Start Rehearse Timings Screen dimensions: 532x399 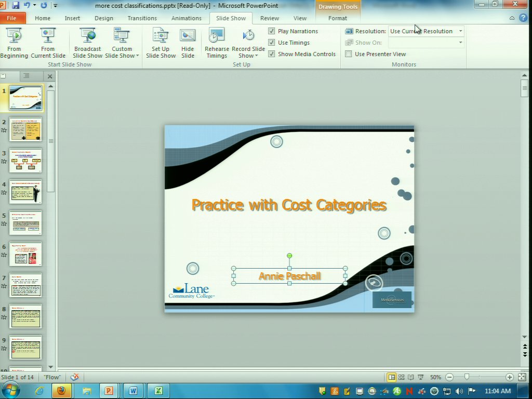click(x=217, y=43)
